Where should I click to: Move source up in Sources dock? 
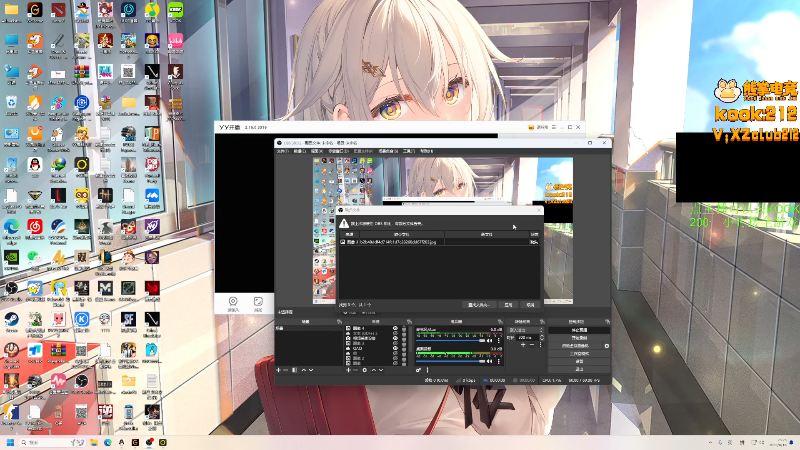(373, 370)
